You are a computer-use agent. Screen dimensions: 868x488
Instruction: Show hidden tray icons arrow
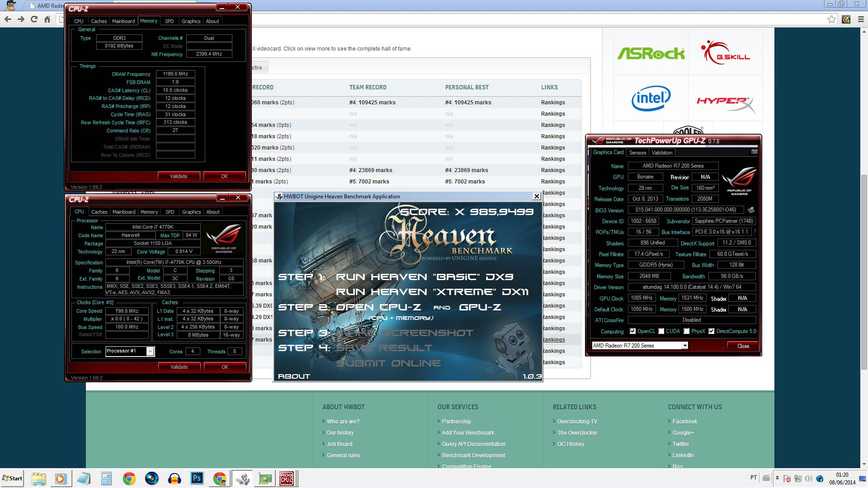tap(777, 478)
